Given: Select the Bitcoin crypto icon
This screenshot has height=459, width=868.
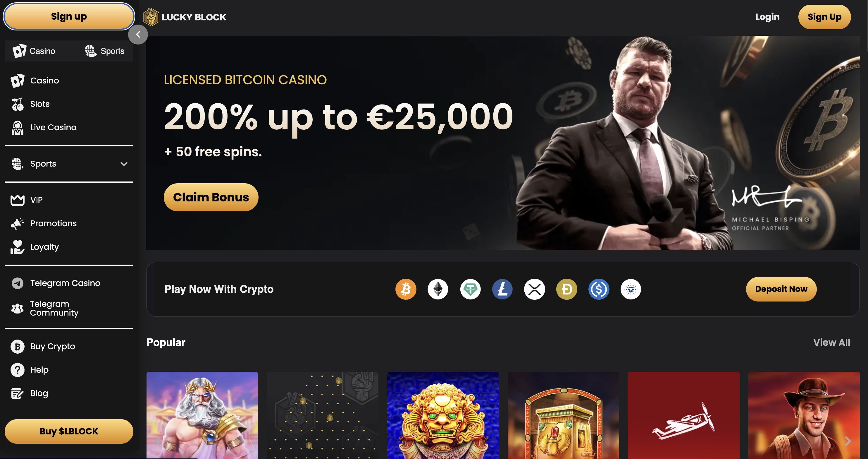Looking at the screenshot, I should (406, 289).
